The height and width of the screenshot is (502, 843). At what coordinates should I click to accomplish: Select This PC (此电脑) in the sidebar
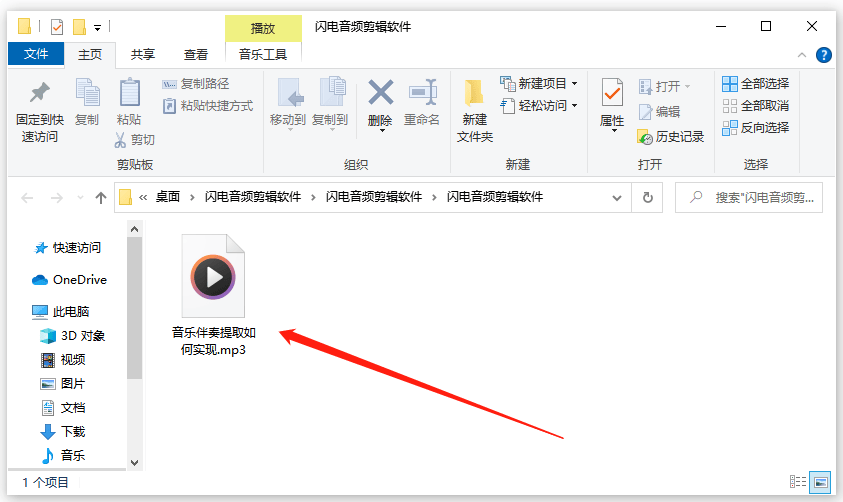coord(61,312)
